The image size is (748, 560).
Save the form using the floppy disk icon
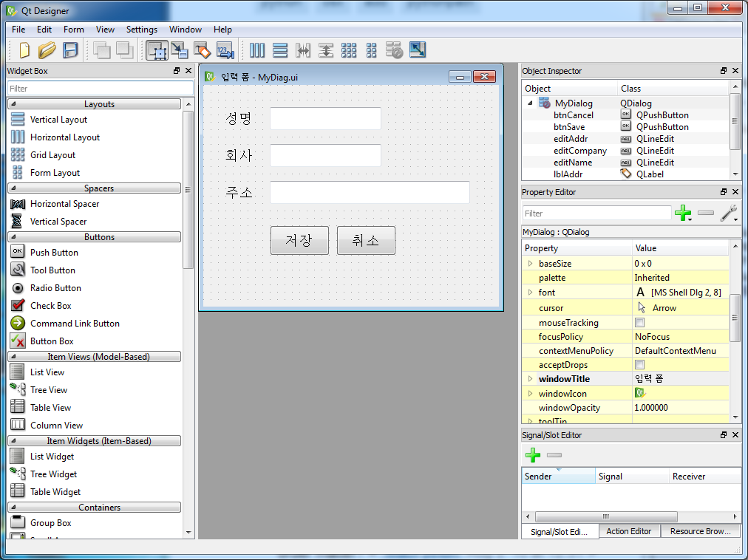70,50
